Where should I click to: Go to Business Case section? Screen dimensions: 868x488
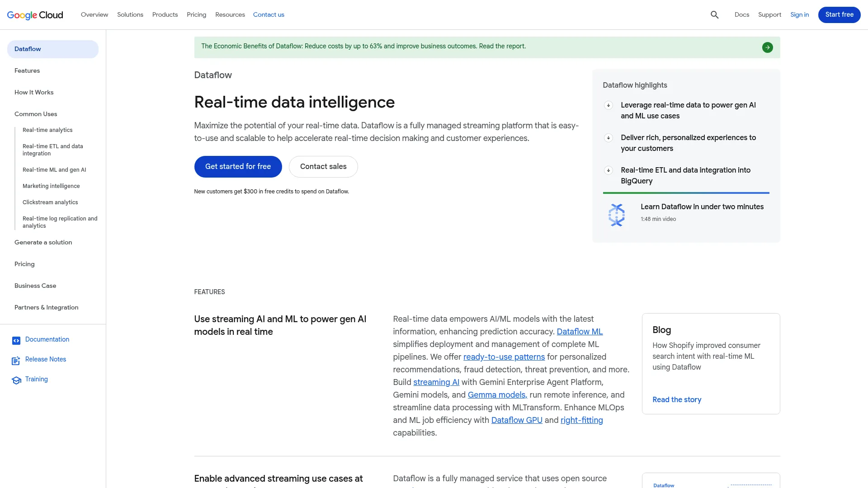pyautogui.click(x=35, y=286)
